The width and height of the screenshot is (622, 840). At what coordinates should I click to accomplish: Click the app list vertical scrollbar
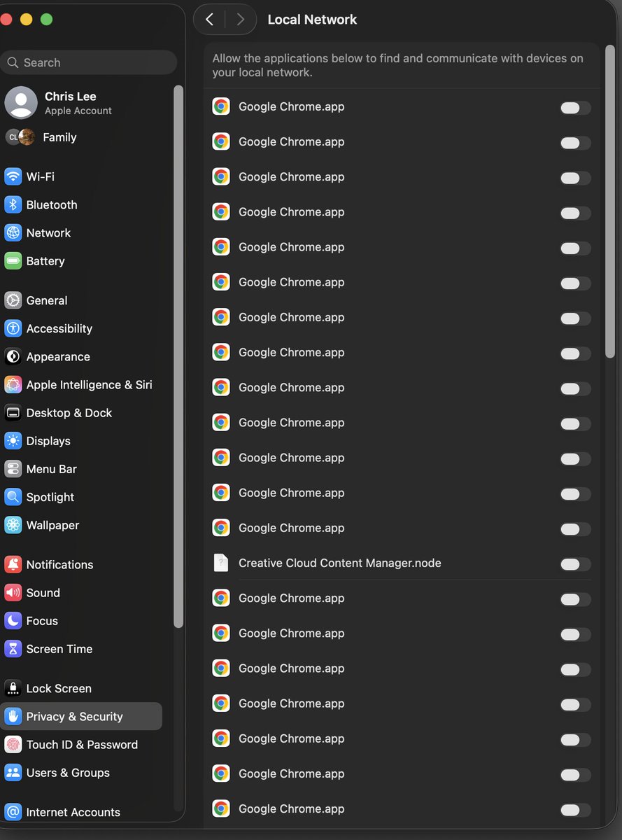tap(609, 202)
